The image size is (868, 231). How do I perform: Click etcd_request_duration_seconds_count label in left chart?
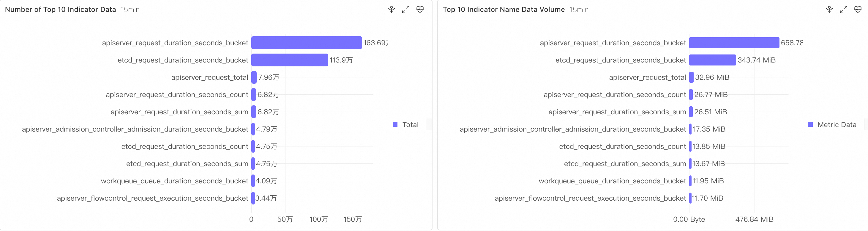(185, 146)
